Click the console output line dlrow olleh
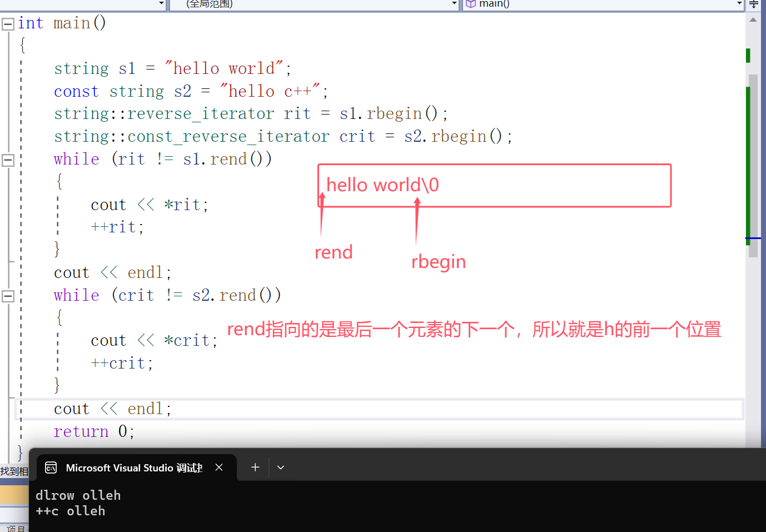The image size is (766, 532). 78,495
